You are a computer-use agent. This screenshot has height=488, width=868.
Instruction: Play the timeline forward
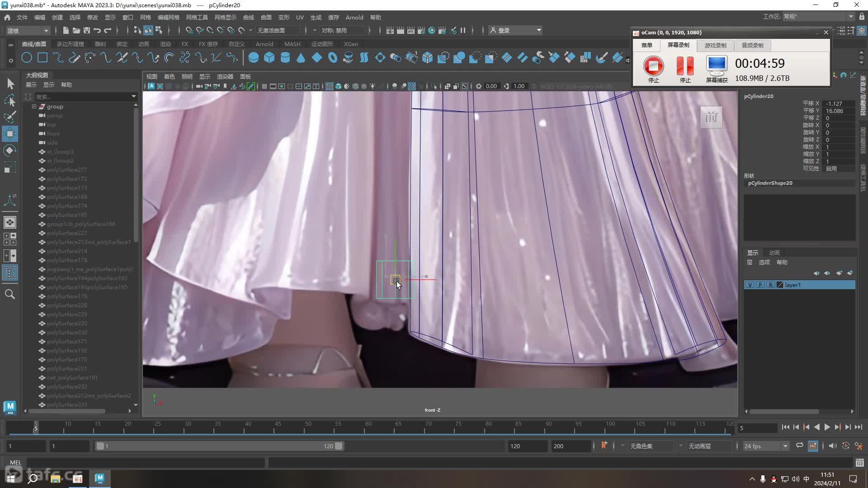tap(827, 427)
